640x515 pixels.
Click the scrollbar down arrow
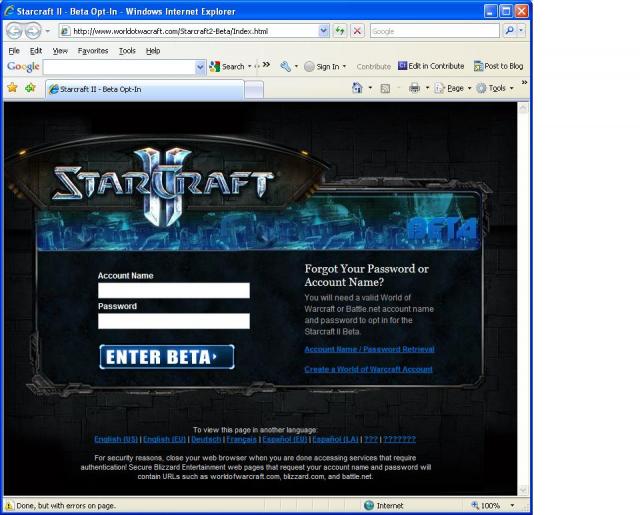click(523, 490)
